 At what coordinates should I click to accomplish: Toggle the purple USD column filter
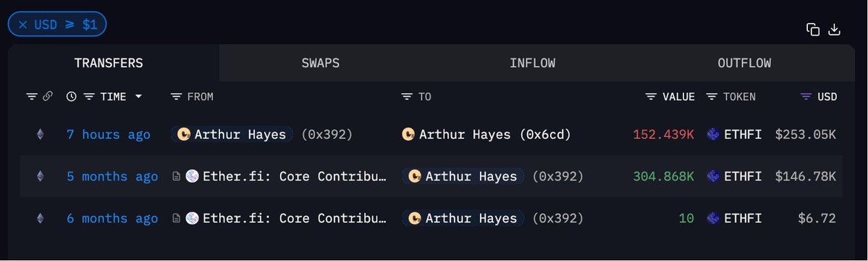pos(806,96)
